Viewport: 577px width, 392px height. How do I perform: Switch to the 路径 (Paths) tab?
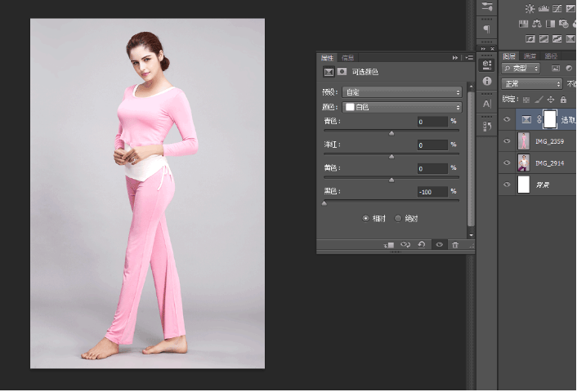pyautogui.click(x=552, y=56)
